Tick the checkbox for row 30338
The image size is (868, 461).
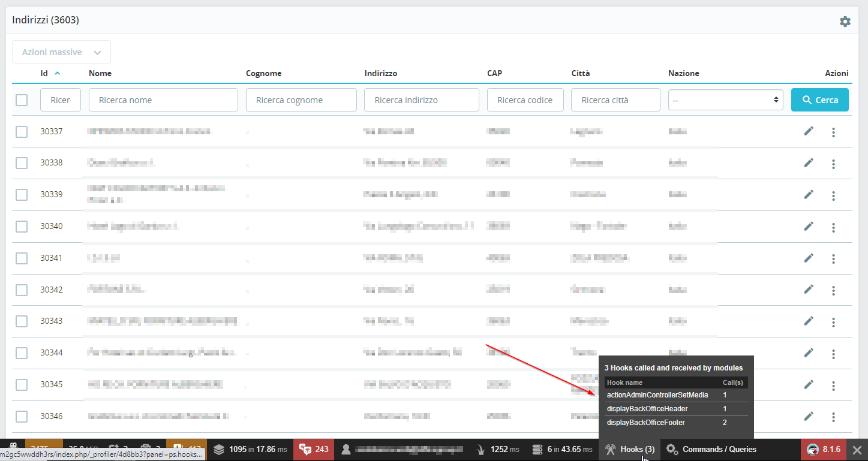pyautogui.click(x=22, y=163)
